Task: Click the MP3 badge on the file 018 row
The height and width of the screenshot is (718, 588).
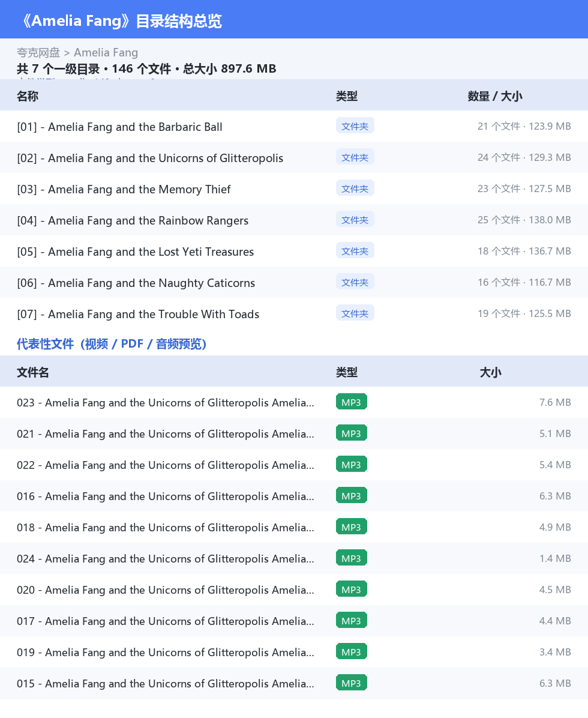Action: [352, 526]
